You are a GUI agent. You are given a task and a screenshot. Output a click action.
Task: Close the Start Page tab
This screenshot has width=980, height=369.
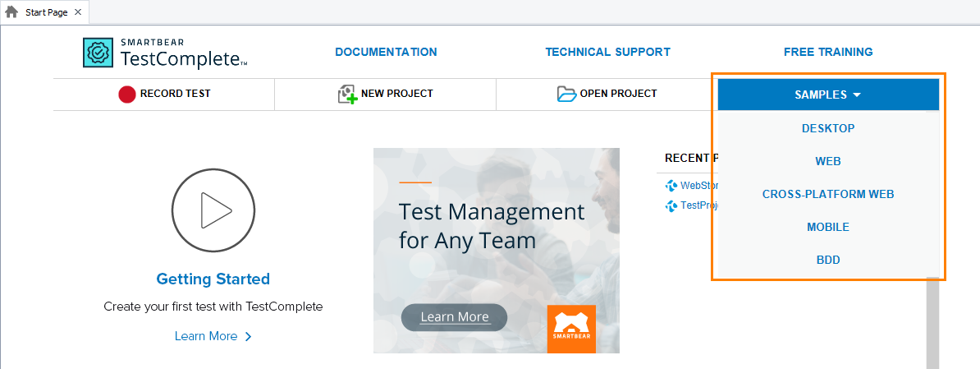point(77,12)
